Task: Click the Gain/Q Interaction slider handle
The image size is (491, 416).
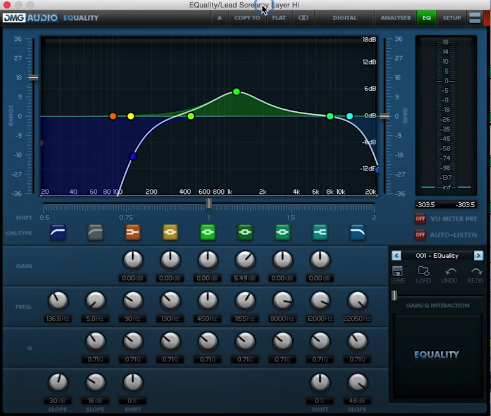Action: pos(394,295)
